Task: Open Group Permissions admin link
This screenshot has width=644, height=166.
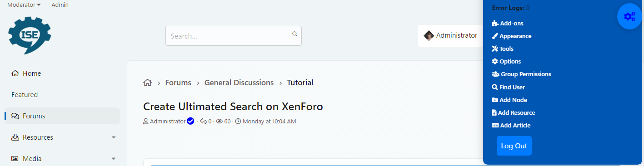Action: [x=521, y=74]
